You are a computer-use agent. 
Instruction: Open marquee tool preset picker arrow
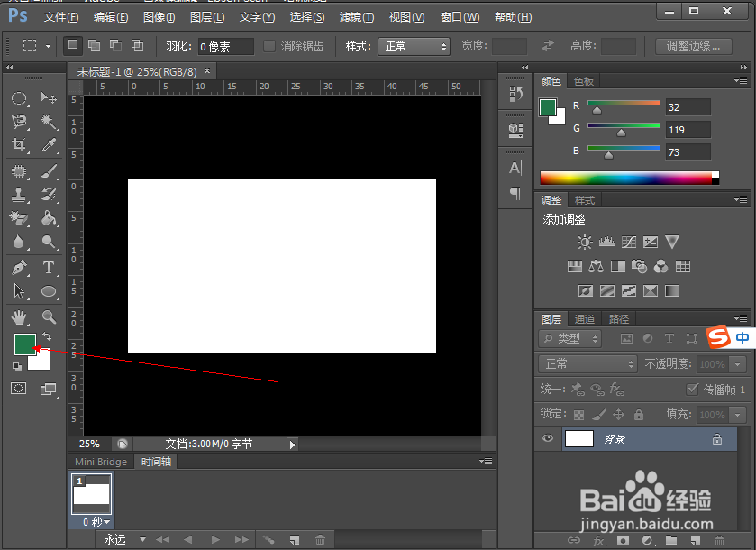pos(48,46)
